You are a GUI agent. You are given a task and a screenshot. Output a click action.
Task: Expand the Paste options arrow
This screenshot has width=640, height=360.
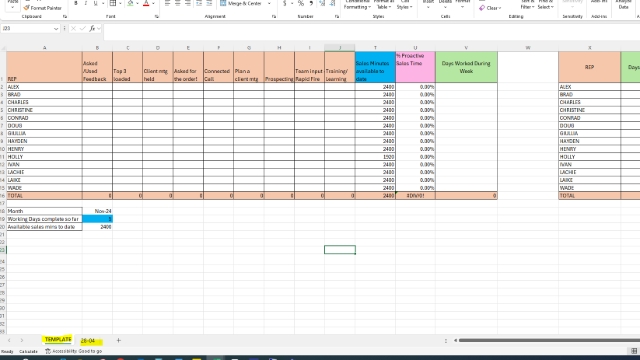tap(12, 7)
